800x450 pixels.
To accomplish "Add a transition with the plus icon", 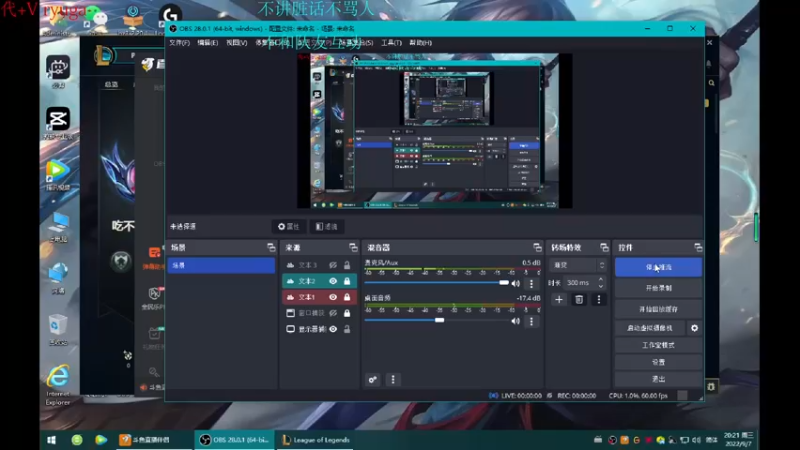I will pos(559,299).
